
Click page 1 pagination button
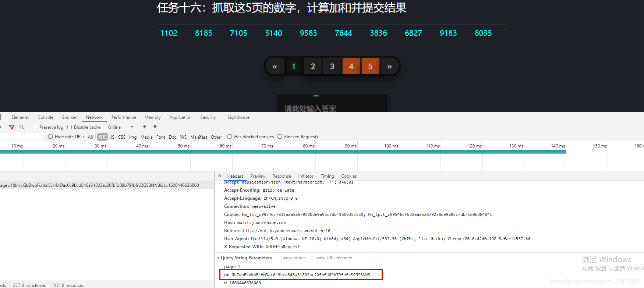click(294, 66)
